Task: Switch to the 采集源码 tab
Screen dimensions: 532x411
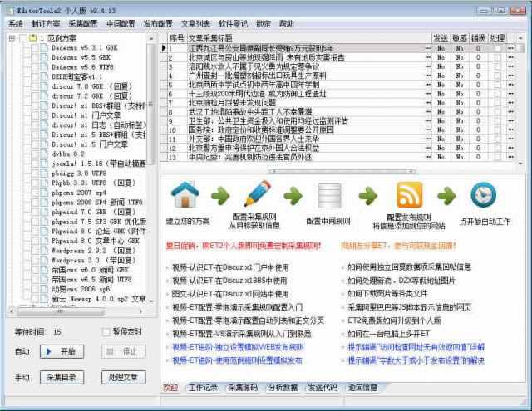Action: (x=243, y=388)
